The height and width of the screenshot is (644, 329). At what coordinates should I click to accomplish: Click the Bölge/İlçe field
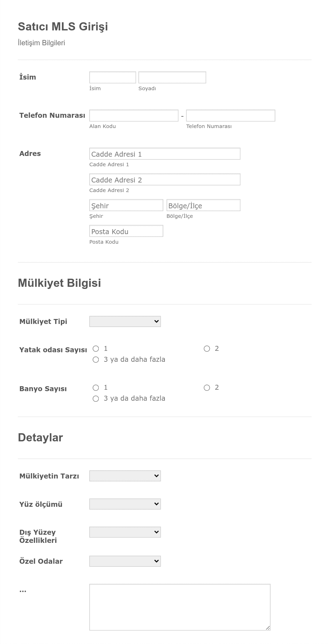[x=203, y=205]
